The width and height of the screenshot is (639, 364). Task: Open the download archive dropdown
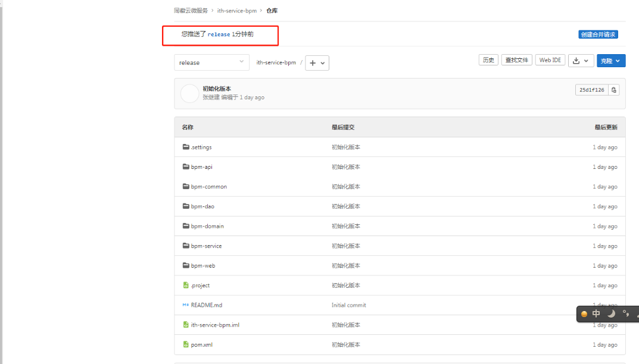point(581,61)
